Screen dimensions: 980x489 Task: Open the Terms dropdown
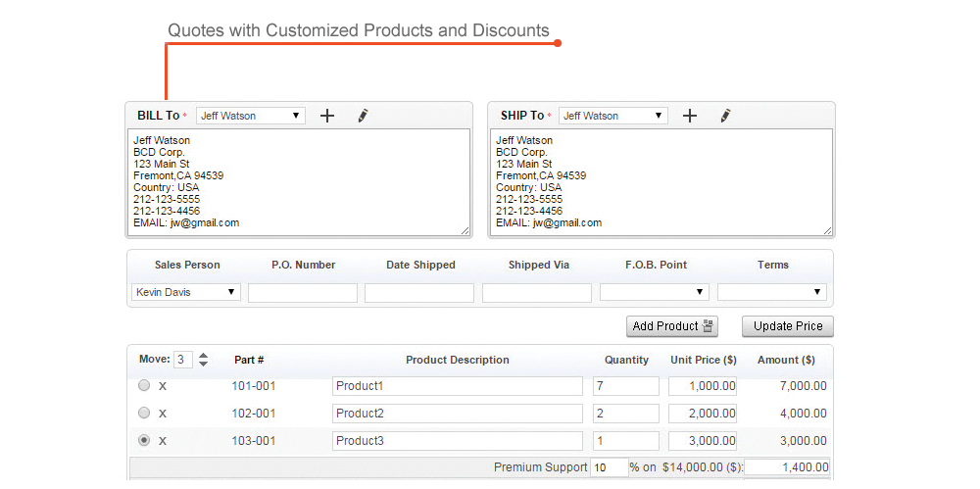tap(771, 292)
